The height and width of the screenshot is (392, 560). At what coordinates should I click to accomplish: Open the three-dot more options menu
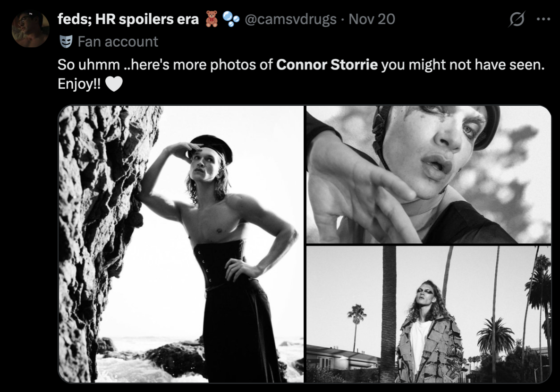(543, 19)
